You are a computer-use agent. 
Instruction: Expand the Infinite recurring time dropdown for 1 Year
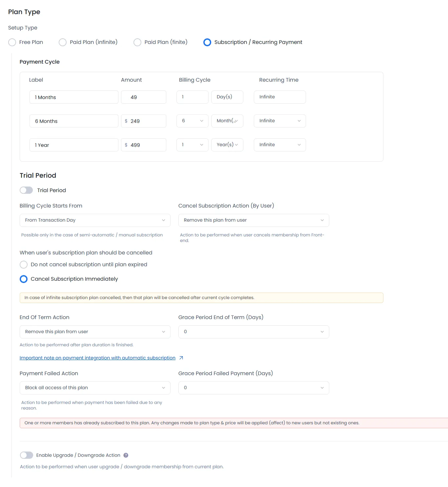(x=279, y=145)
